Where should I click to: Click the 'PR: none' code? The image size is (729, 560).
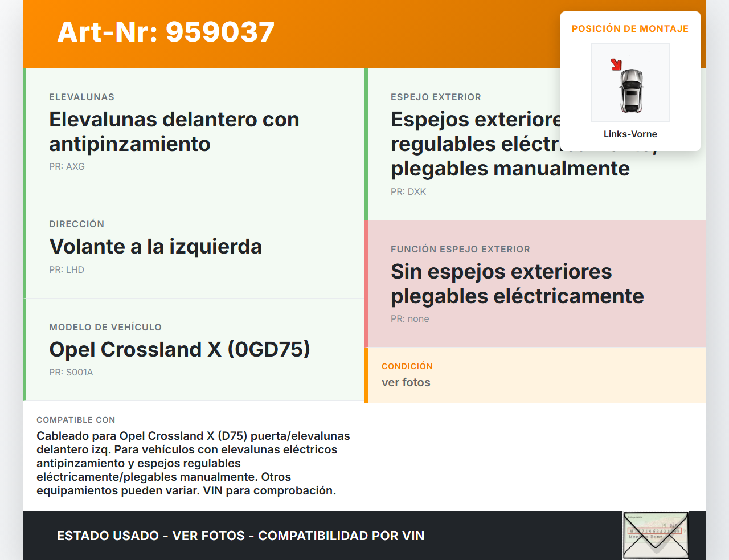click(410, 319)
